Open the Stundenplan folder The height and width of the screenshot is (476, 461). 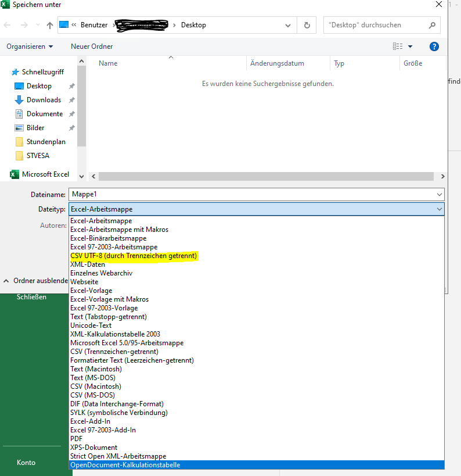pyautogui.click(x=46, y=142)
